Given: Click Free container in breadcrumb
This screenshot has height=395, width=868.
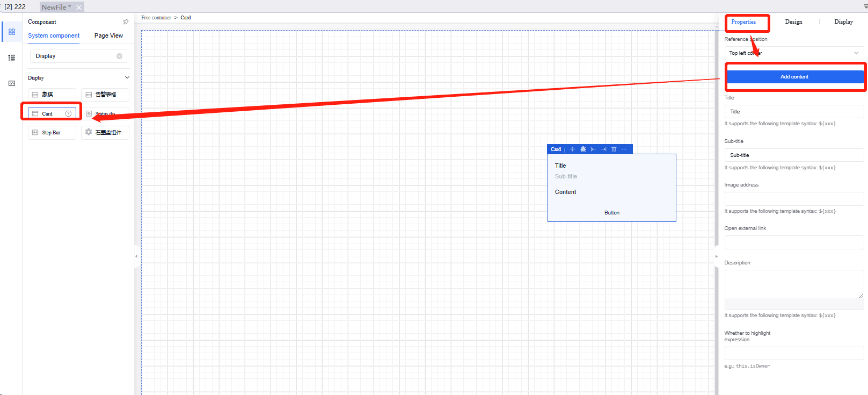Looking at the screenshot, I should point(156,18).
